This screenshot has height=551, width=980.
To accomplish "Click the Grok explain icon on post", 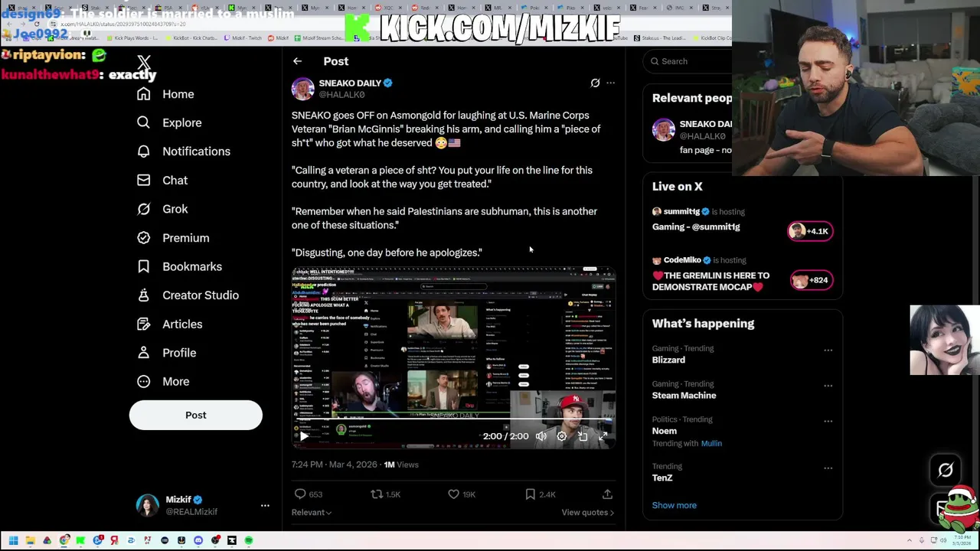I will (x=595, y=83).
